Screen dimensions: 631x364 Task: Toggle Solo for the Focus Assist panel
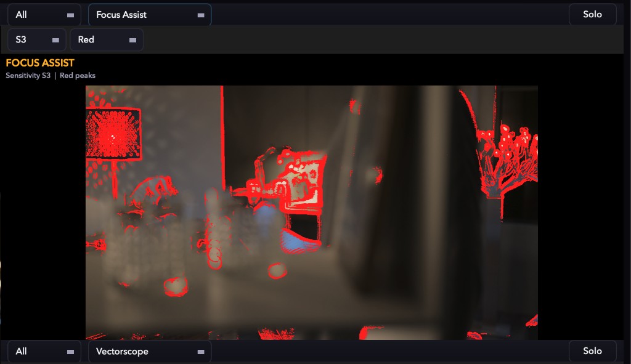592,15
